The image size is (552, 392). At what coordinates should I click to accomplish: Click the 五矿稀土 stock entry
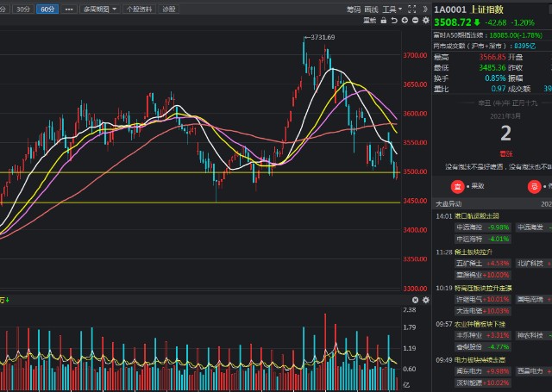click(x=467, y=263)
